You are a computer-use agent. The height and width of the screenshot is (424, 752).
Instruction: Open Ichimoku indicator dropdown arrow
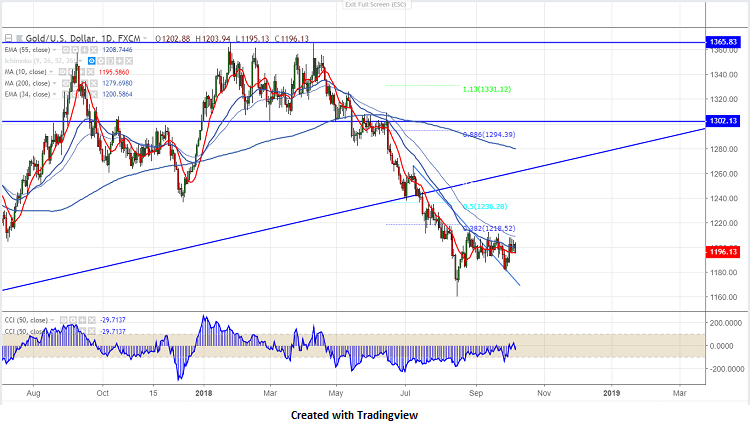[81, 61]
